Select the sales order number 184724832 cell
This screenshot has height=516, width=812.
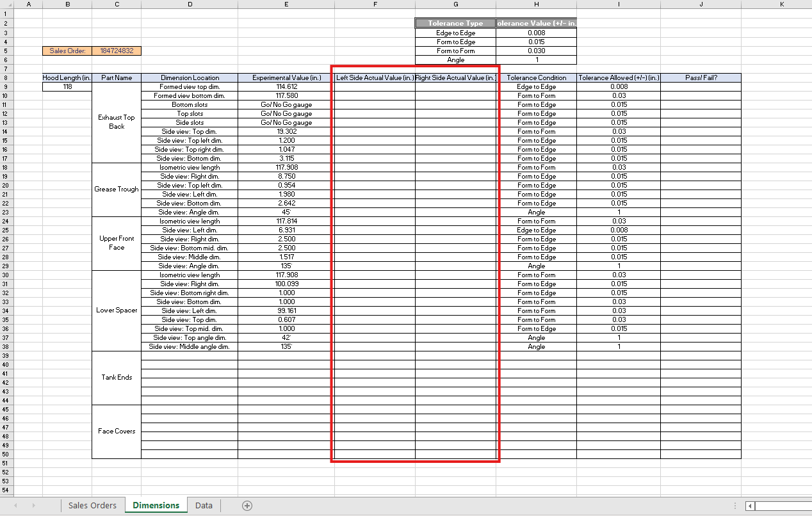[x=117, y=51]
